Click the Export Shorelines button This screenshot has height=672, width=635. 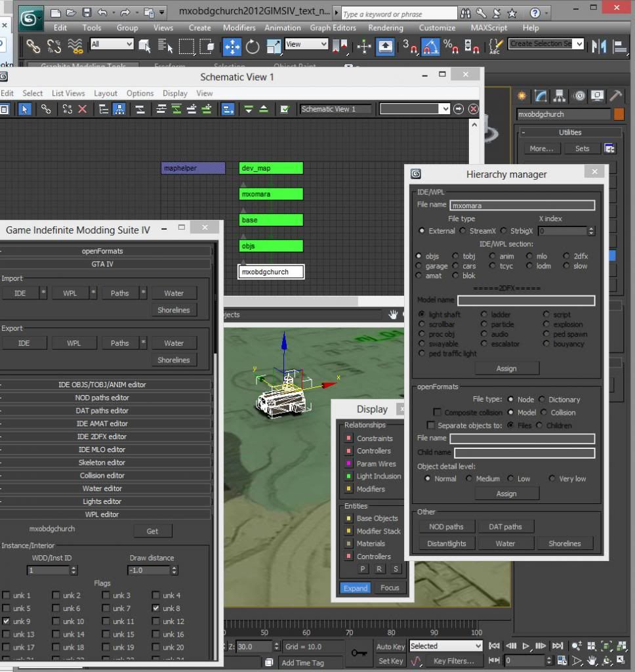(174, 360)
